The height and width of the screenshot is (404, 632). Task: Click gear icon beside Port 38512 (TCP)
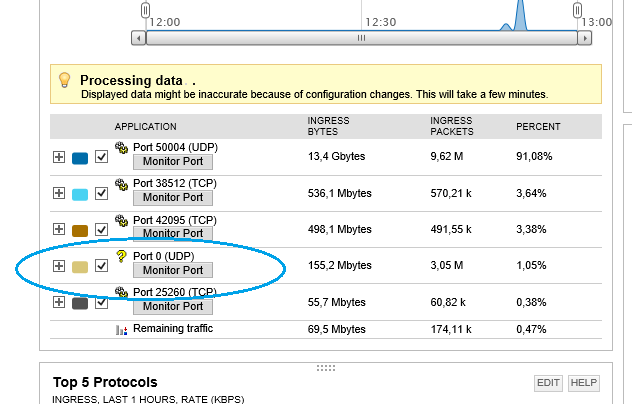coord(121,184)
